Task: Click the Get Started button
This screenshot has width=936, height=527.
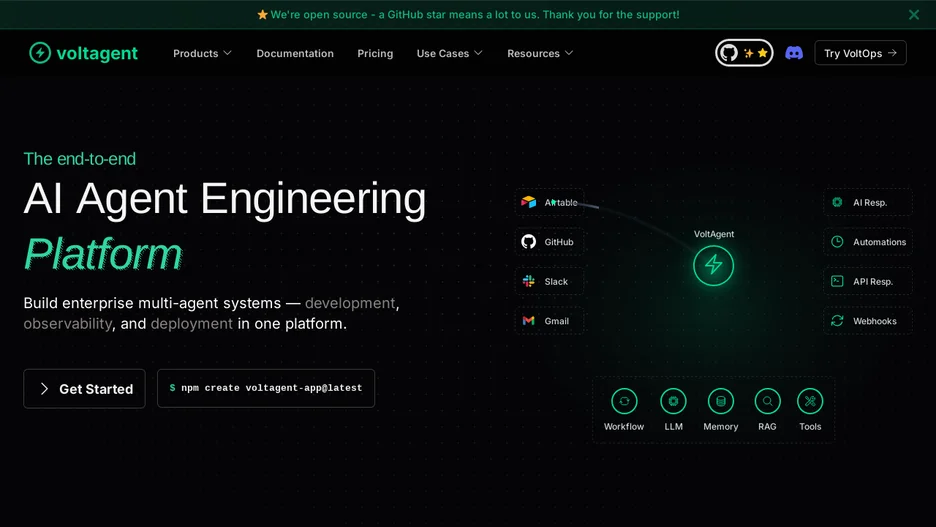Action: click(84, 389)
